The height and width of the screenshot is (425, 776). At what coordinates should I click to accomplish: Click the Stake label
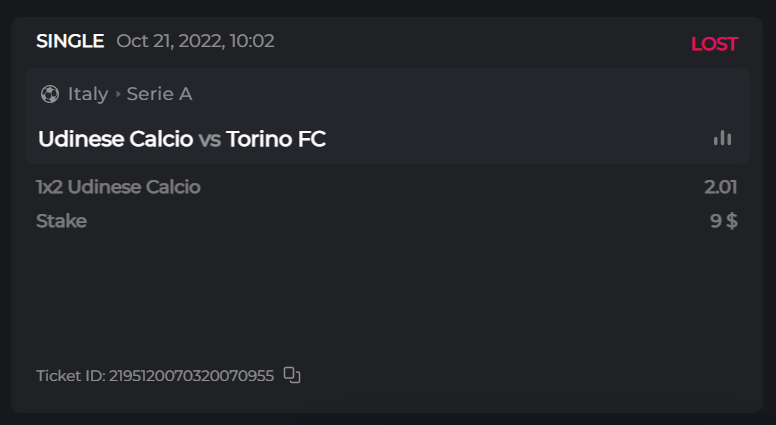point(61,221)
